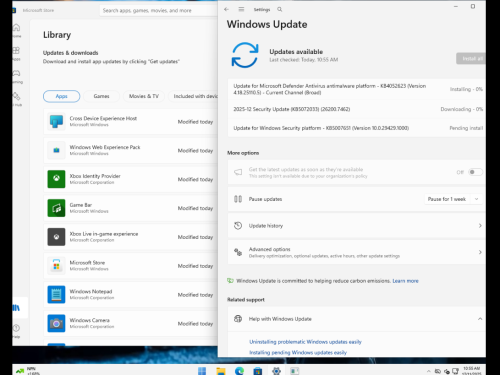
Task: Click the Settings search magnifier icon
Action: [280, 9]
